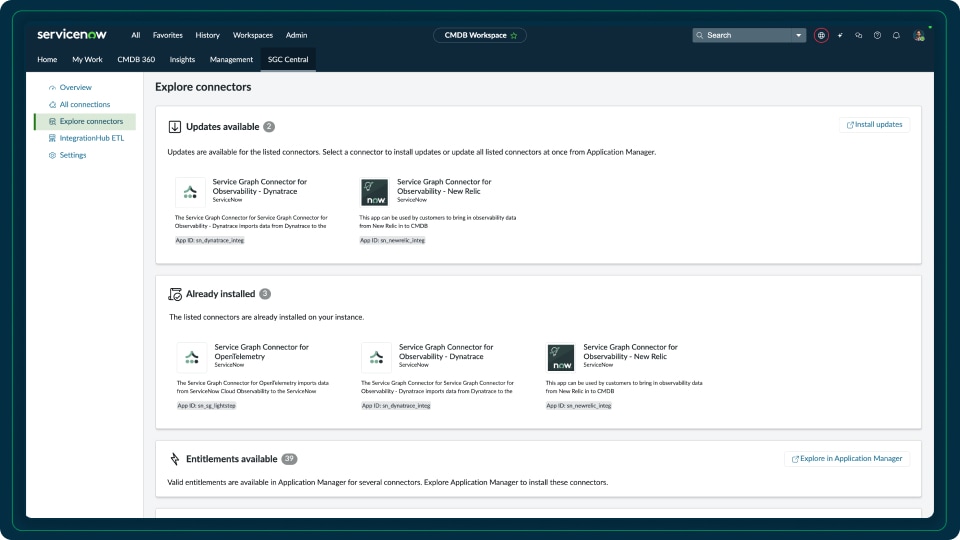Click into the Search field

(748, 36)
